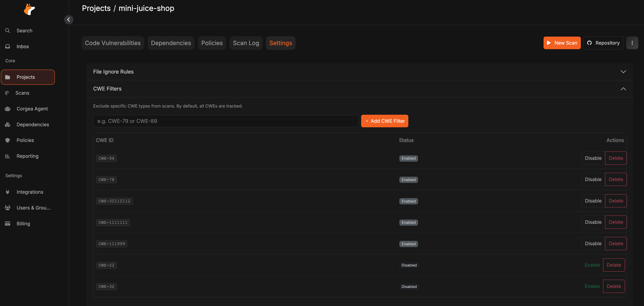
Task: Open the Corgea Agent sidebar item
Action: [x=32, y=109]
